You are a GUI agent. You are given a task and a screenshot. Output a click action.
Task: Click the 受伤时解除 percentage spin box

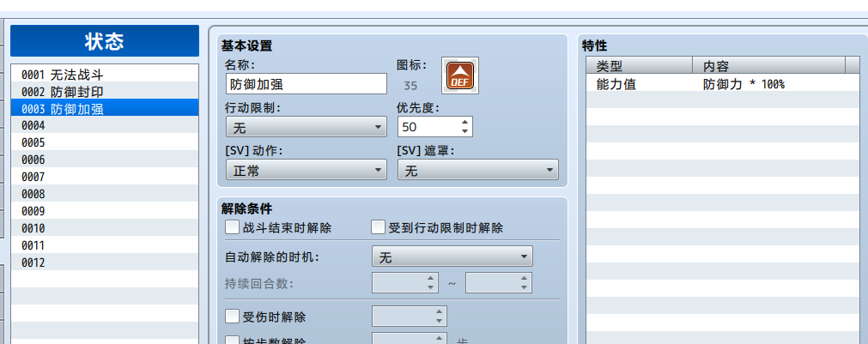point(409,317)
